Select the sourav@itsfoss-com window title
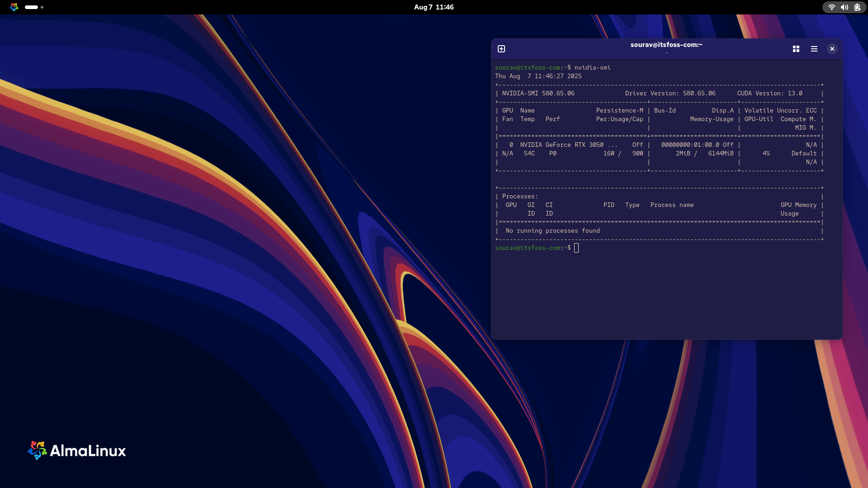 [x=666, y=45]
